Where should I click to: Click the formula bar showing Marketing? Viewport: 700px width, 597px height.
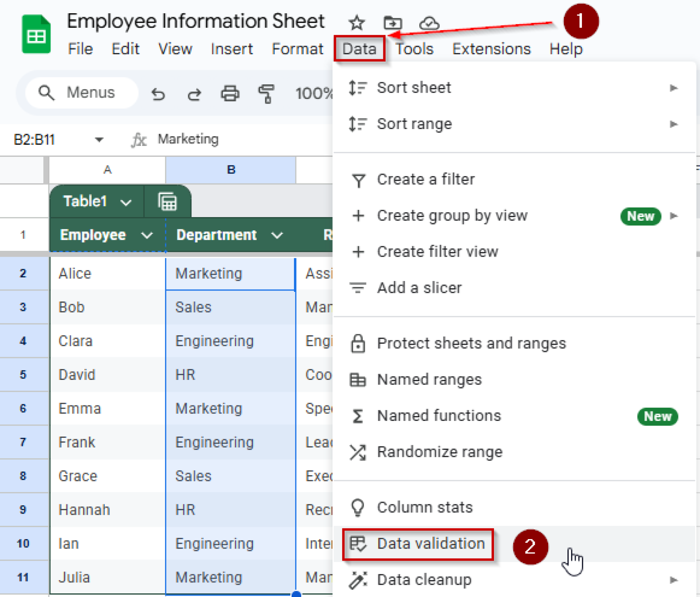coord(188,139)
